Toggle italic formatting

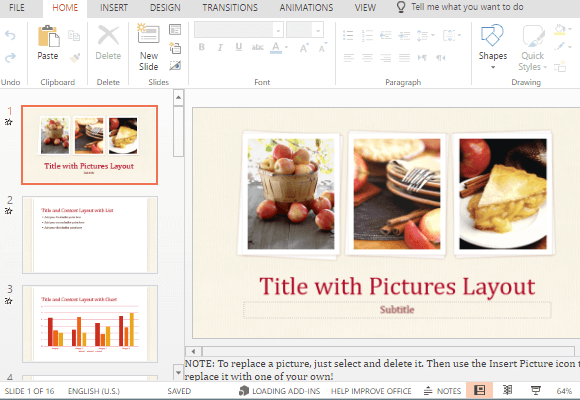point(220,47)
